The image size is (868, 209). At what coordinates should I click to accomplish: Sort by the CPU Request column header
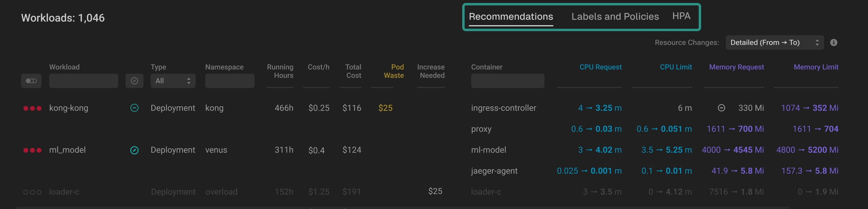pos(600,67)
